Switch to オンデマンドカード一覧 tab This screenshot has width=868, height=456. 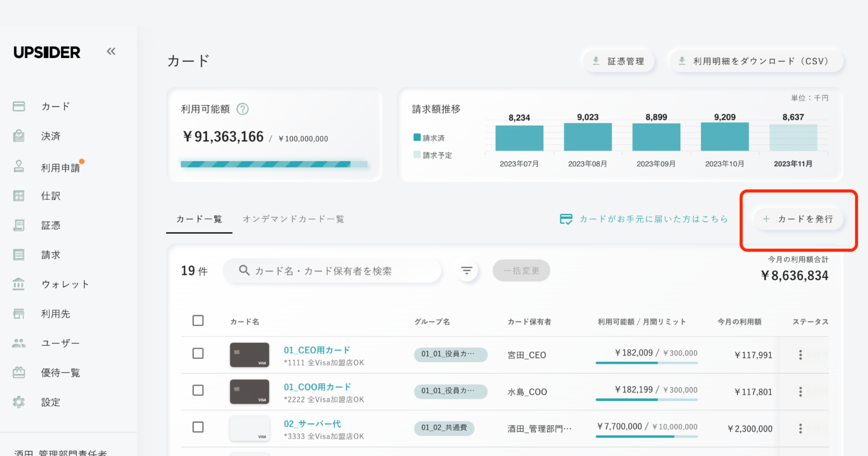click(x=293, y=219)
